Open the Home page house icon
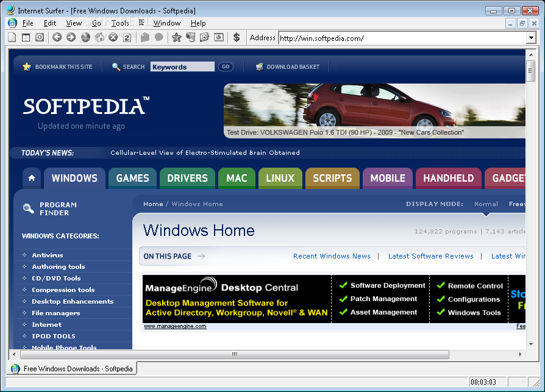Screen dimensions: 545x392 (99, 37)
